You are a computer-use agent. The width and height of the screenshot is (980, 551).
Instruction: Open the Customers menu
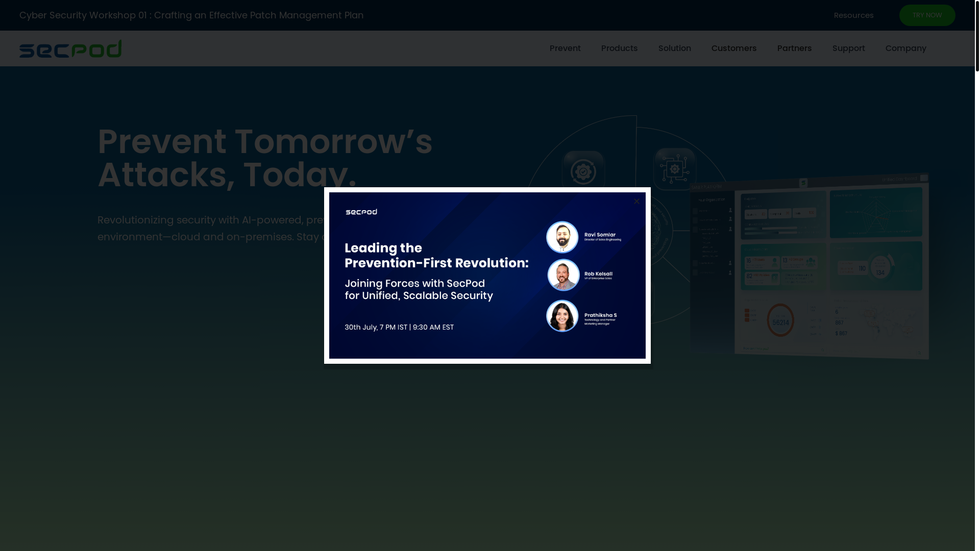coord(733,48)
